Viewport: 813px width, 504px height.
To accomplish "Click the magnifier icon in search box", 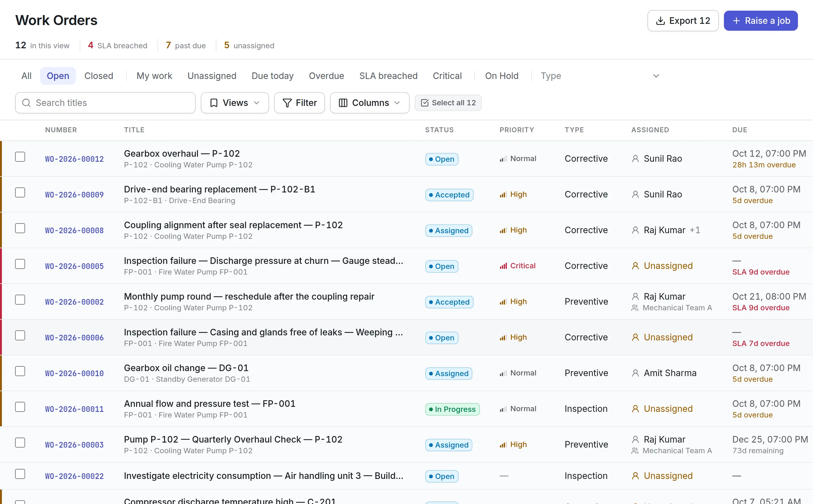I will pyautogui.click(x=26, y=103).
